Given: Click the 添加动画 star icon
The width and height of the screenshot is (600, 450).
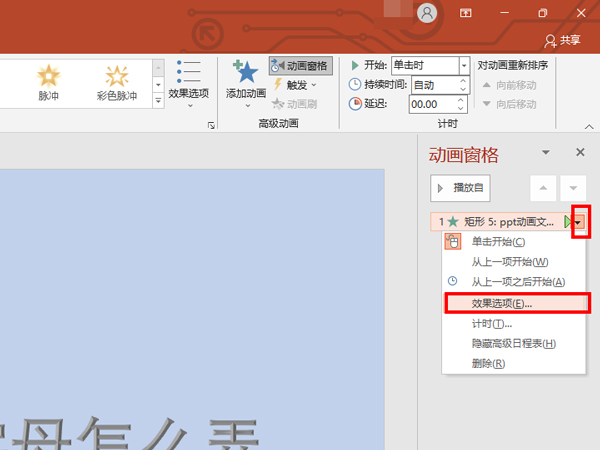Looking at the screenshot, I should (245, 74).
